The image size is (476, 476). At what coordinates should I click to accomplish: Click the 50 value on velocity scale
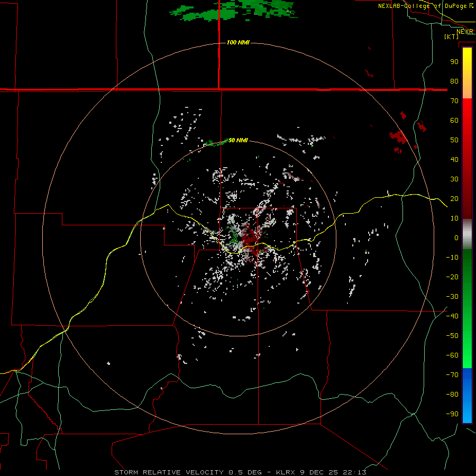454,140
